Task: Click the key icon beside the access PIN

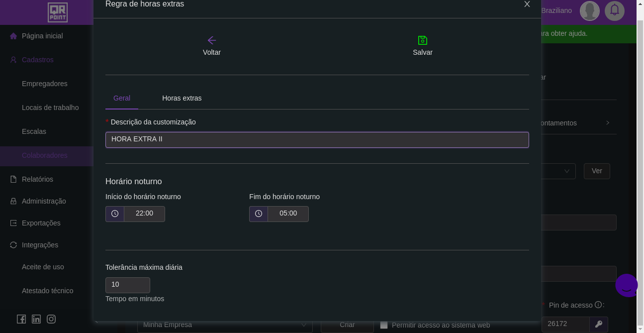Action: click(x=599, y=324)
